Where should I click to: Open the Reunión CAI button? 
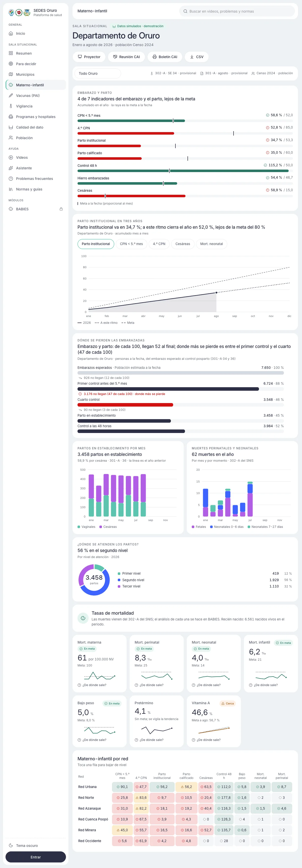(x=126, y=57)
